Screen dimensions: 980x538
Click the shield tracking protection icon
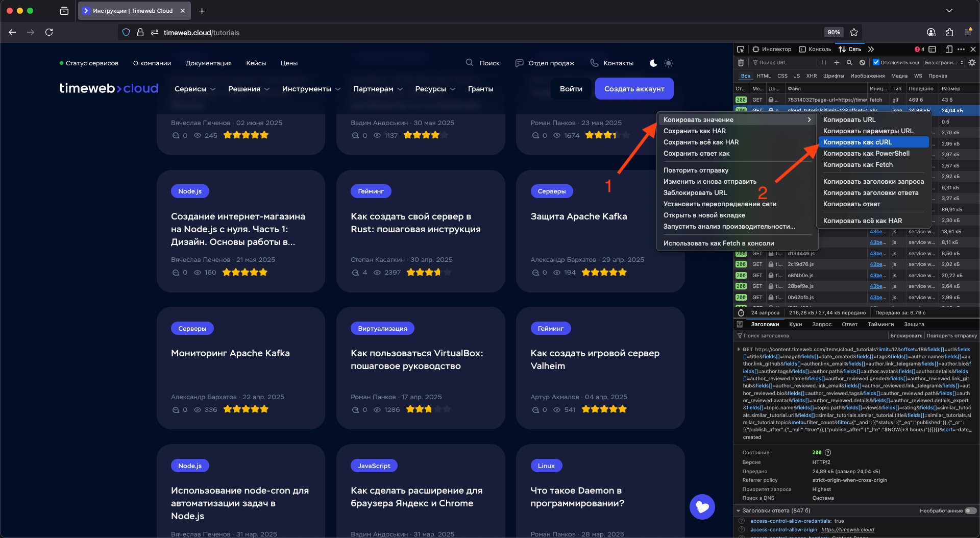click(x=126, y=32)
